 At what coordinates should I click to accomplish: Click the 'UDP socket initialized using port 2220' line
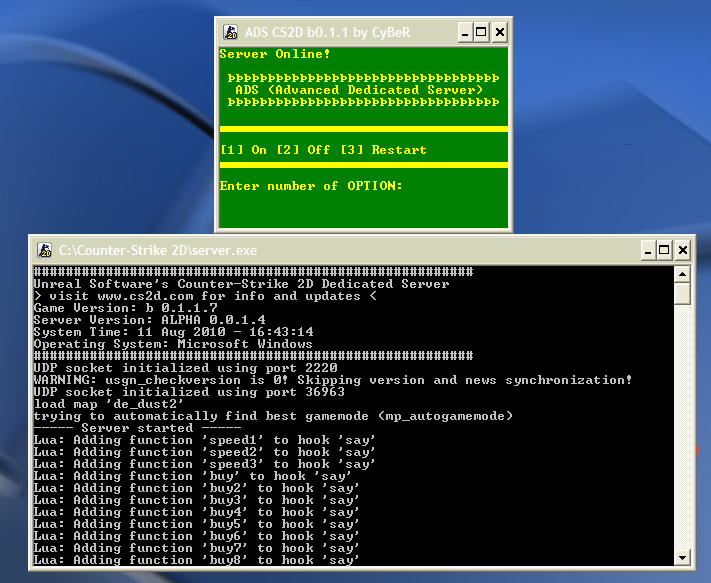click(186, 368)
